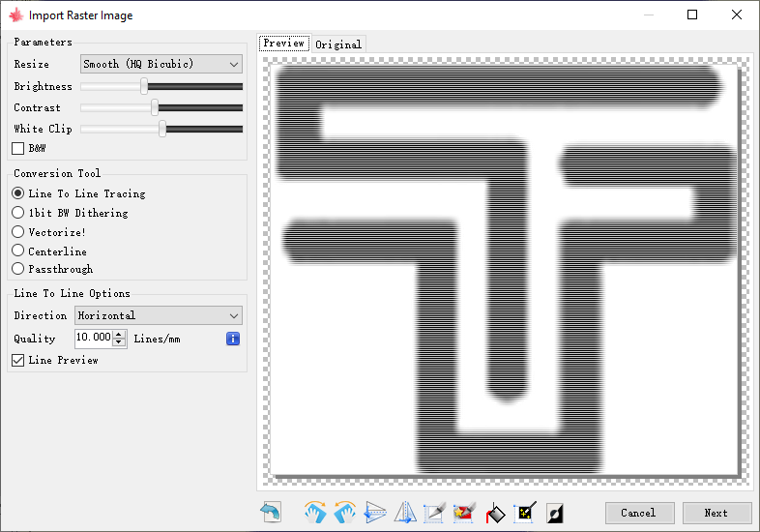Maximize the Import Raster Image window
Screen dimensions: 760x532
[692, 15]
